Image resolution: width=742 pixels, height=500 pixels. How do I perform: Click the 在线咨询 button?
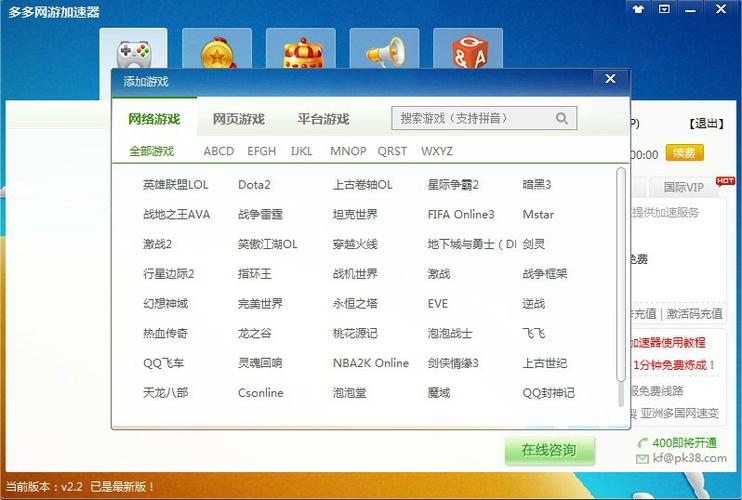[549, 450]
